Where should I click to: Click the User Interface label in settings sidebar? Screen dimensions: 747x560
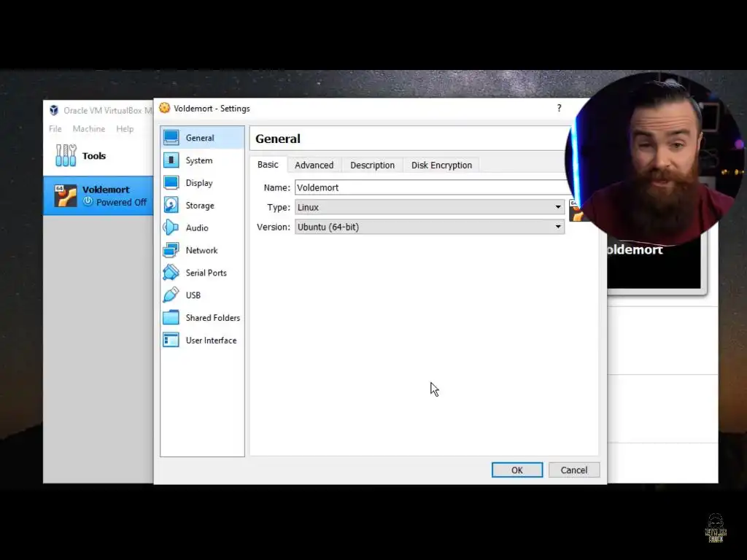[x=211, y=341]
